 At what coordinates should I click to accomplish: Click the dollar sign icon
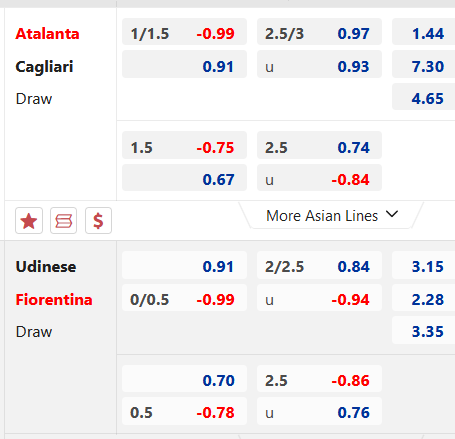point(98,221)
